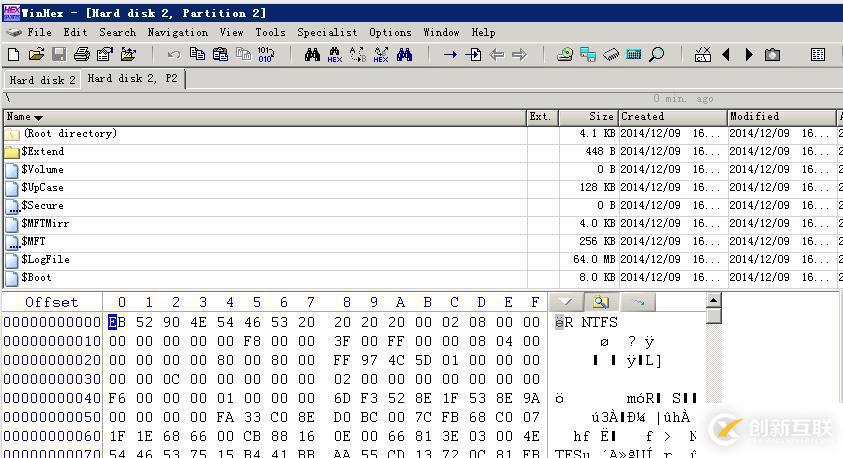Image resolution: width=843 pixels, height=458 pixels.
Task: Click the Print toolbar icon
Action: [82, 54]
